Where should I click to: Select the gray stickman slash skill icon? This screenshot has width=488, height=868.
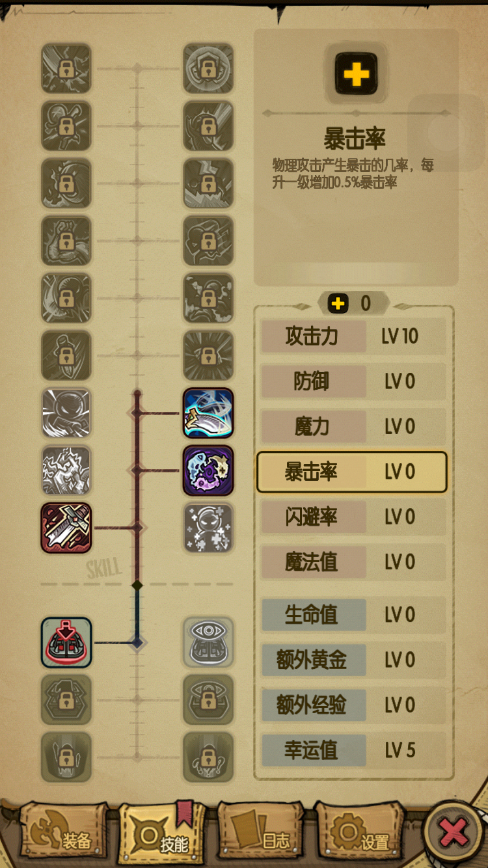pos(66,413)
